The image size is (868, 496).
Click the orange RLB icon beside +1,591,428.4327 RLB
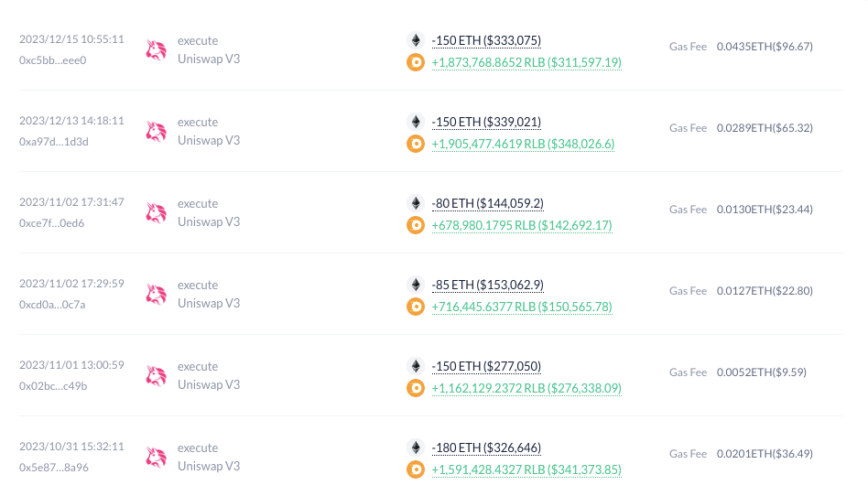416,469
